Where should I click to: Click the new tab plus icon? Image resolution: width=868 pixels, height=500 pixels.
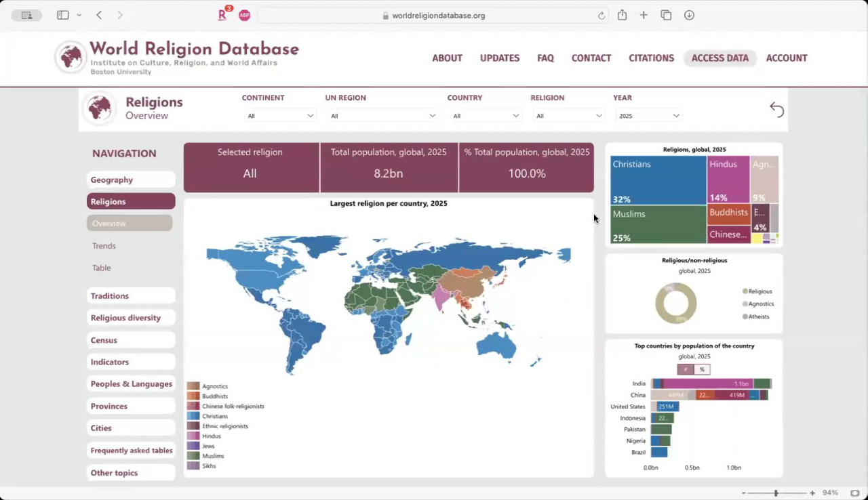coord(644,15)
